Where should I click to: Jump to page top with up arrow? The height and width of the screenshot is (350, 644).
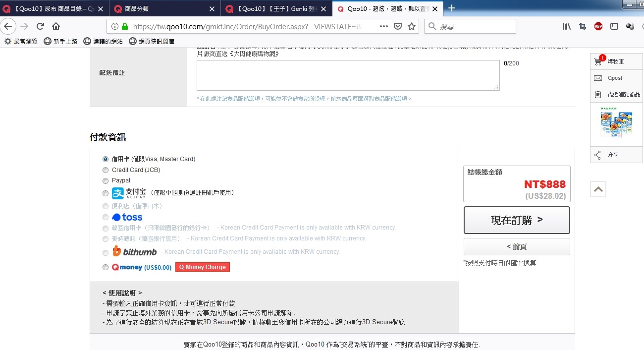[598, 189]
